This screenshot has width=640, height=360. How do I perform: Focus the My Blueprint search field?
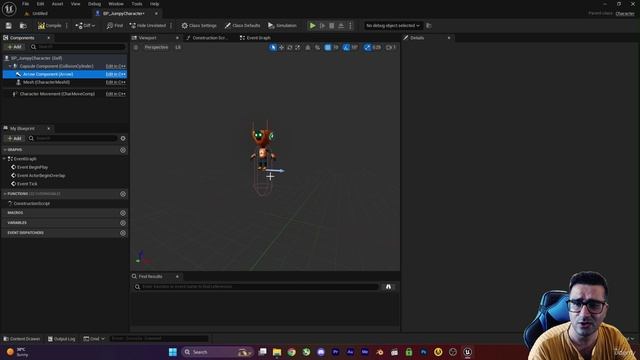(x=72, y=138)
